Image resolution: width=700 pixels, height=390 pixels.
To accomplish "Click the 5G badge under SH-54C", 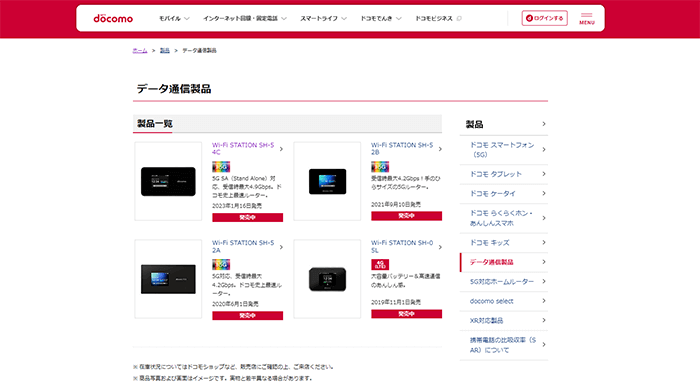I will (x=221, y=167).
